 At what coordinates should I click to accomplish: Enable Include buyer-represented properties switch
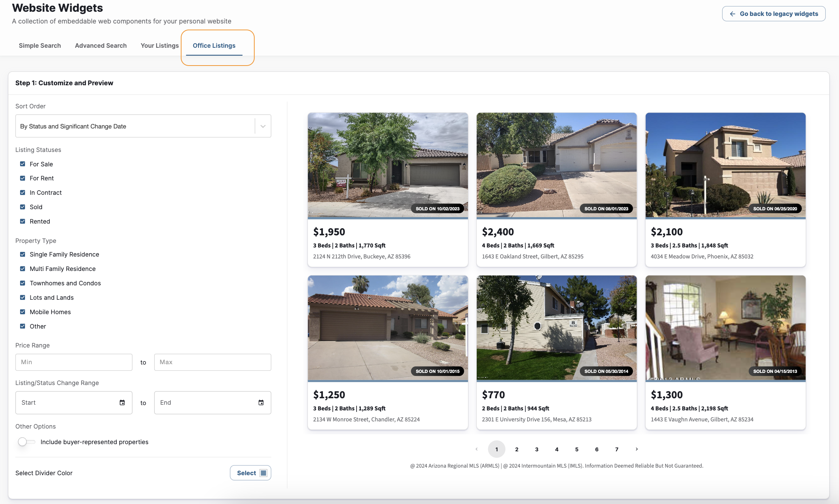(26, 442)
